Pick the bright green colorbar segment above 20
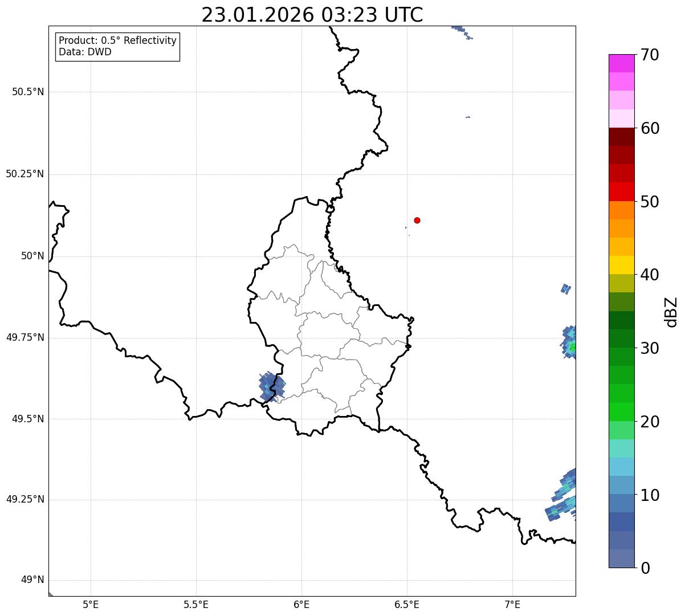685x616 pixels. [x=621, y=411]
